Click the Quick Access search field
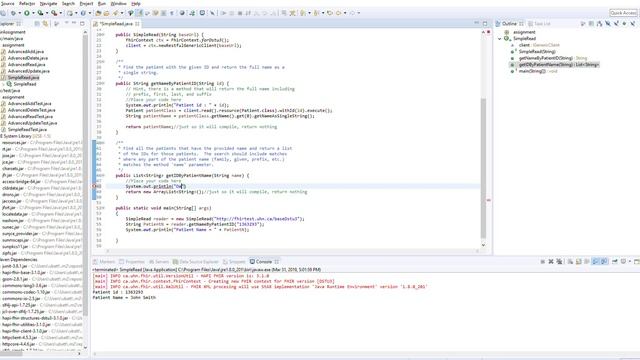The width and height of the screenshot is (640, 360). pos(623,13)
